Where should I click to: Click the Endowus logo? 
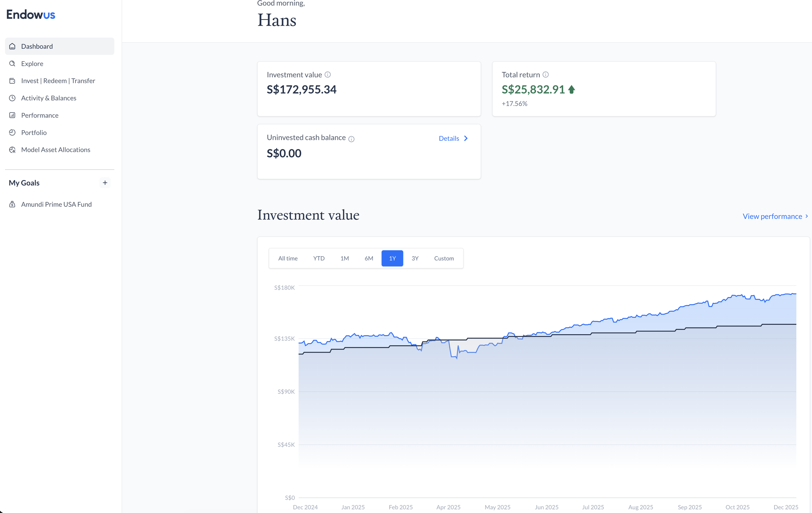click(x=30, y=14)
